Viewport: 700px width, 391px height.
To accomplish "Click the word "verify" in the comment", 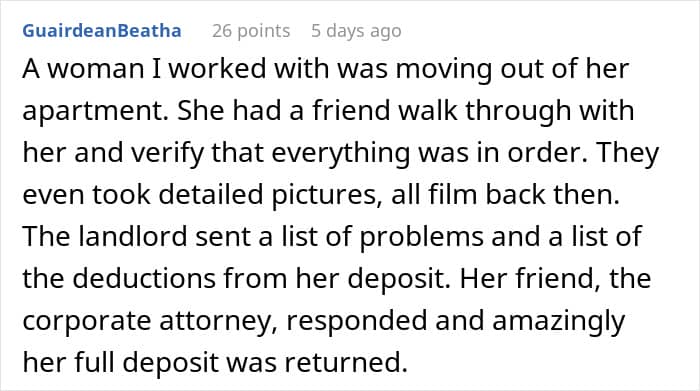I will pyautogui.click(x=167, y=154).
